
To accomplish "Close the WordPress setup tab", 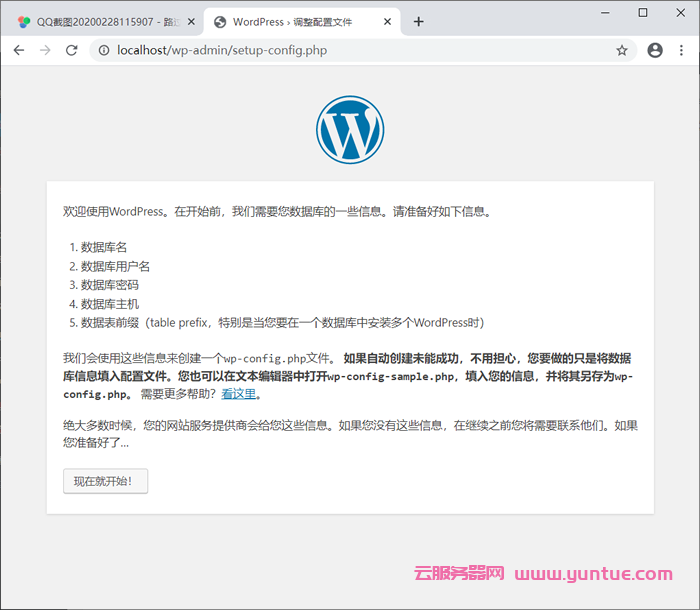I will (x=387, y=22).
